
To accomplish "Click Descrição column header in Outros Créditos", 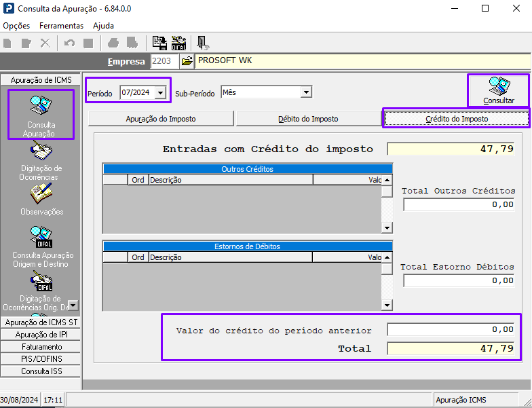I will [x=231, y=180].
